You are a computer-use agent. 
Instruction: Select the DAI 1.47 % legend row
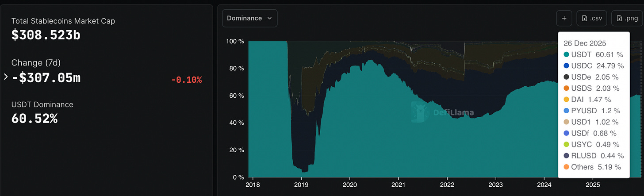tap(587, 100)
